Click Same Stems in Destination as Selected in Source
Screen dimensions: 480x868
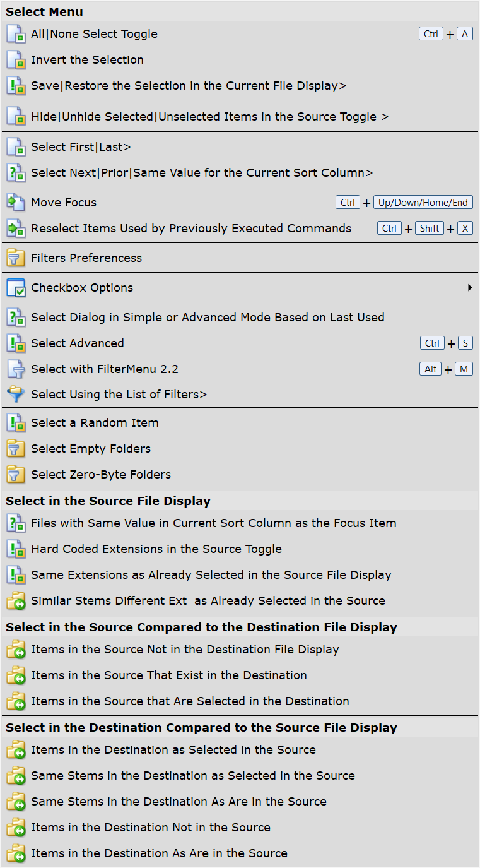[x=193, y=776]
